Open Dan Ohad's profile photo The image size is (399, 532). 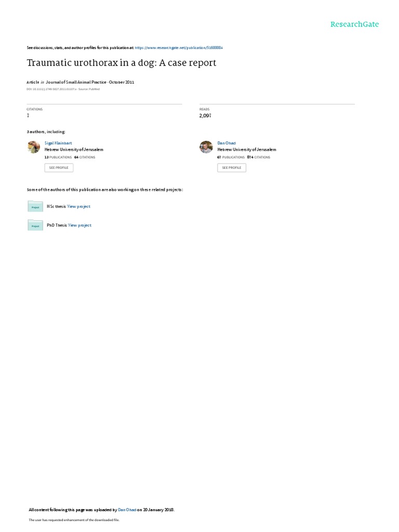point(206,147)
